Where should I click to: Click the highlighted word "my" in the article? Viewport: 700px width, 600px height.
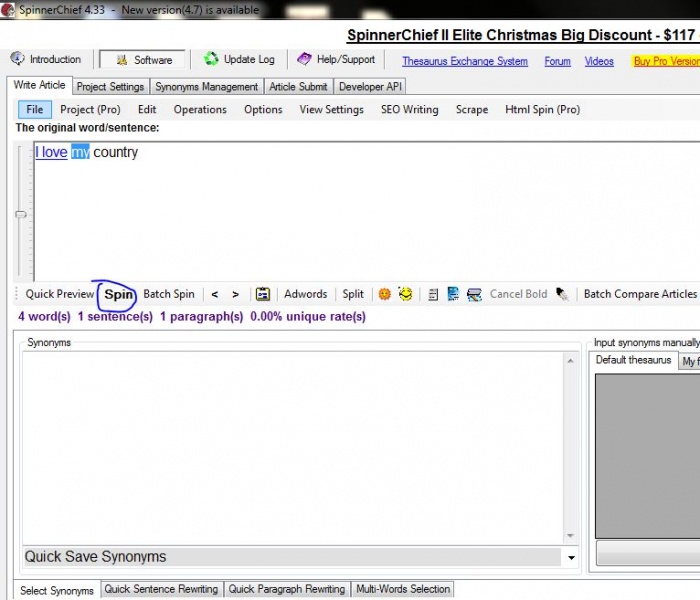[80, 152]
